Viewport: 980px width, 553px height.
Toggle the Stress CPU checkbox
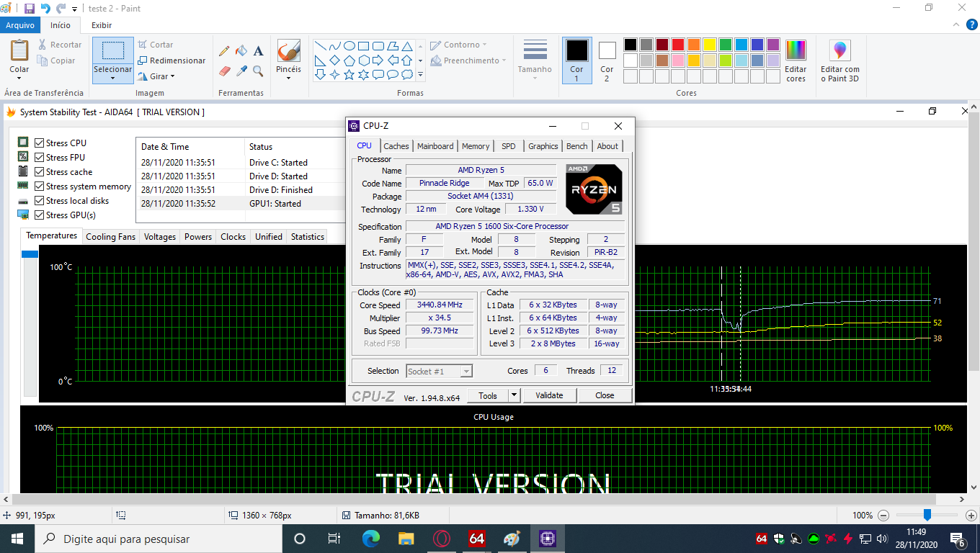[40, 143]
